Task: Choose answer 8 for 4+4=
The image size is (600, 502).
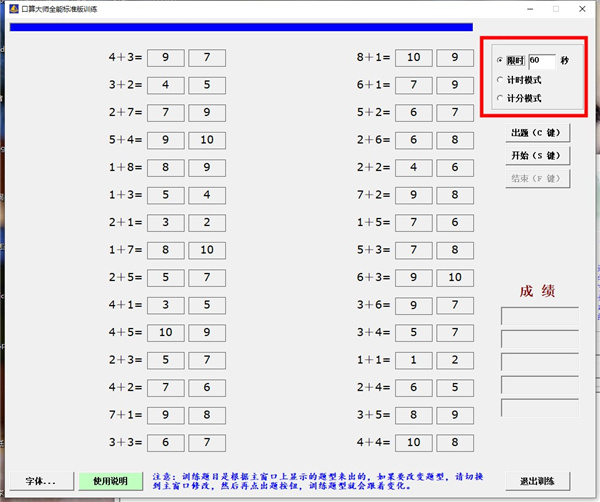Action: (x=455, y=443)
